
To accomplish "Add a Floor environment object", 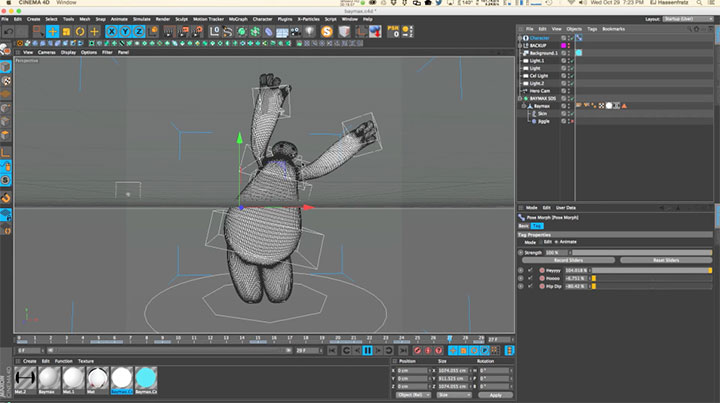I will [x=282, y=32].
